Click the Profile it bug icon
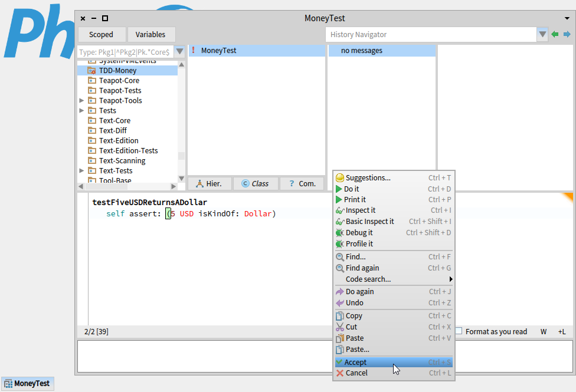This screenshot has height=392, width=576. [x=340, y=243]
